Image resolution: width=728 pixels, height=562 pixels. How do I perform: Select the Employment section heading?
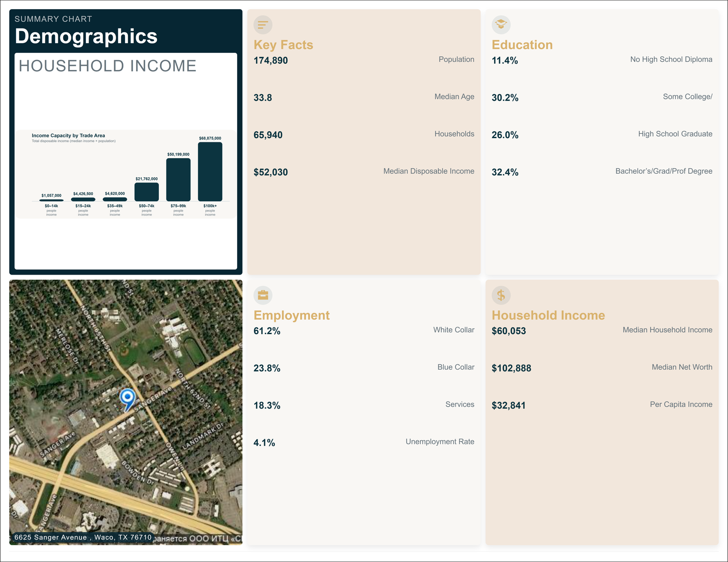click(291, 315)
